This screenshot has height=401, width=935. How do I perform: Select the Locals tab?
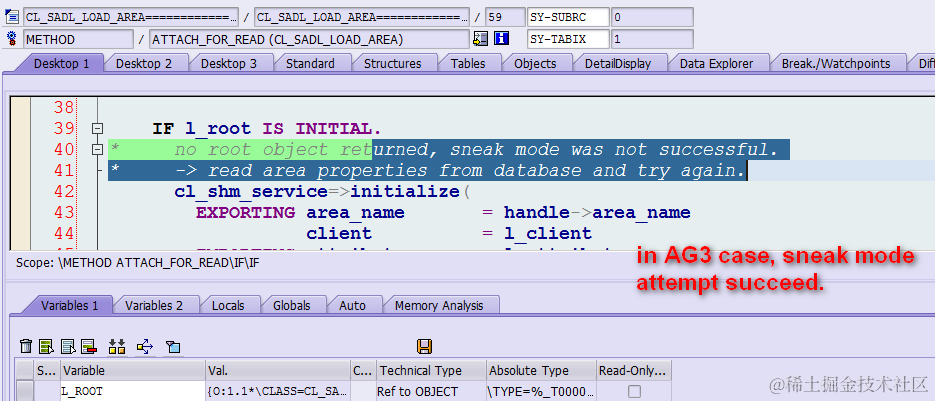pyautogui.click(x=228, y=306)
